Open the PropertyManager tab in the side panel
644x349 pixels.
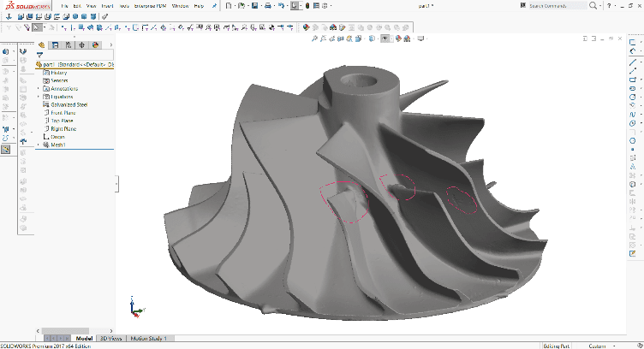coord(55,45)
